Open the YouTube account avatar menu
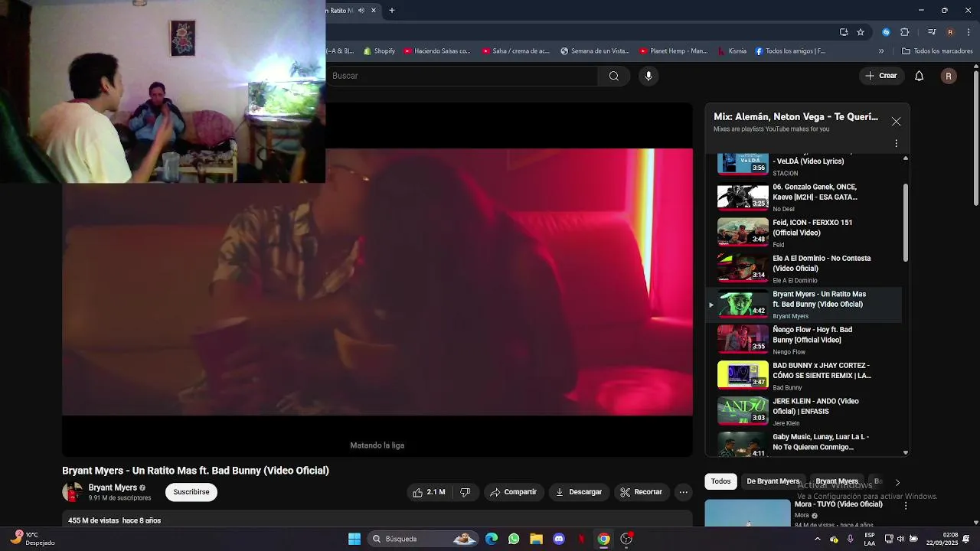 click(949, 76)
